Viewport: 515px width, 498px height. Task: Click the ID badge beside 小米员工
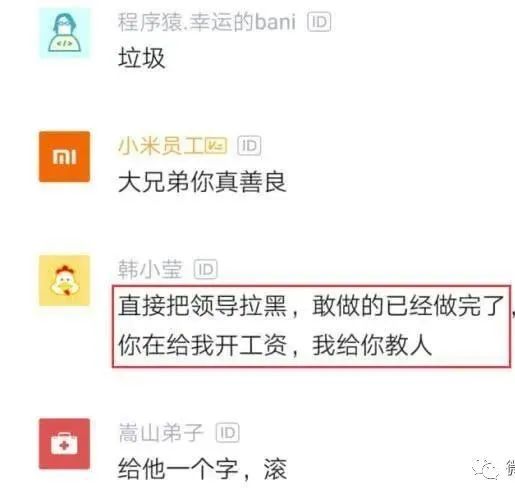tap(249, 146)
